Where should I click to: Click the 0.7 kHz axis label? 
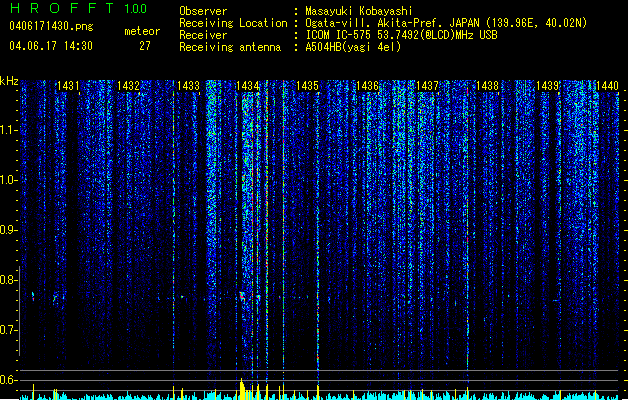[x=8, y=330]
